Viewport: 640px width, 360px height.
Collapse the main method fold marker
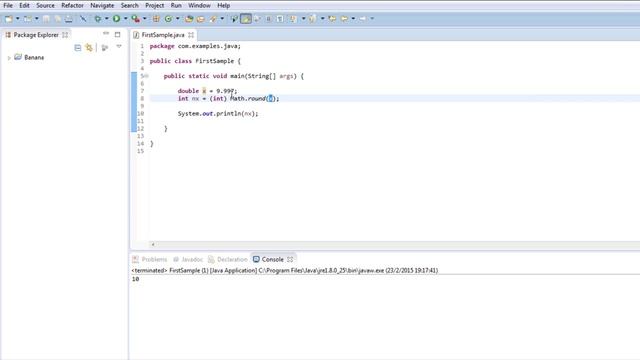[147, 76]
